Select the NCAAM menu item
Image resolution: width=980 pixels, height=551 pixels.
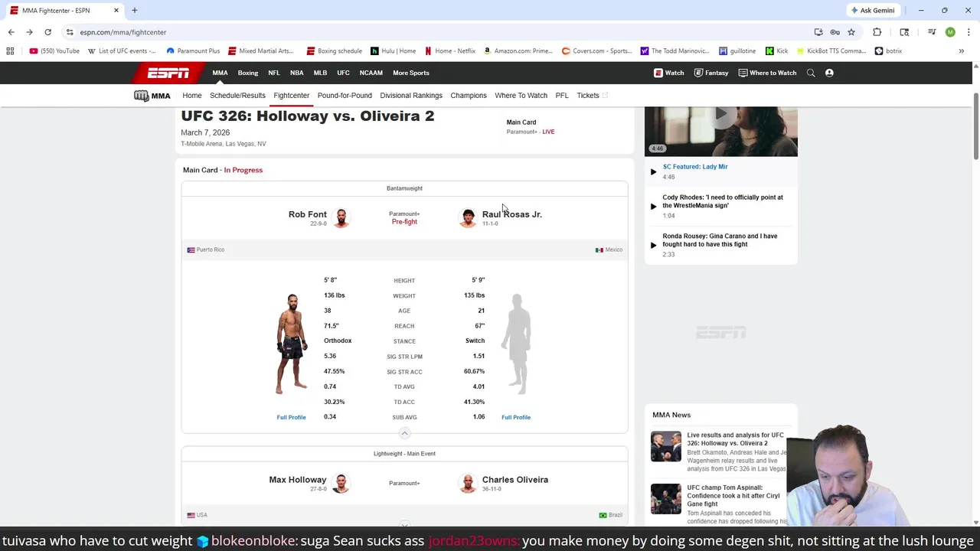pos(371,73)
